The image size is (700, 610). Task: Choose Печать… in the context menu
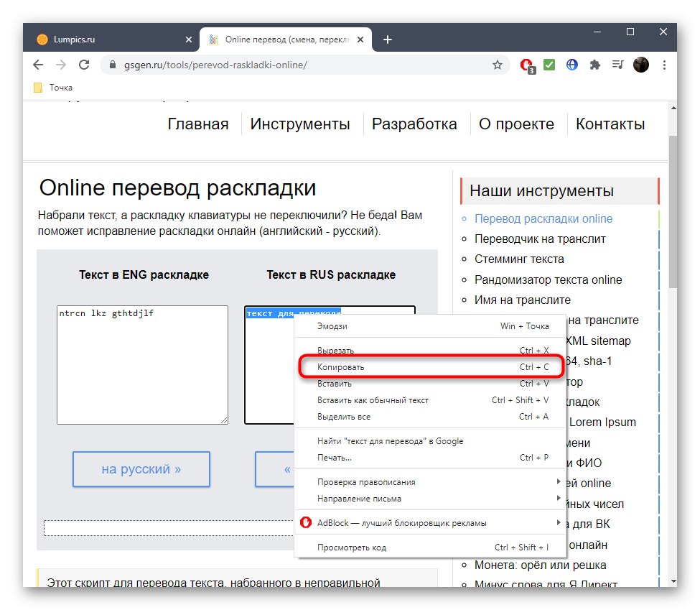pyautogui.click(x=430, y=458)
